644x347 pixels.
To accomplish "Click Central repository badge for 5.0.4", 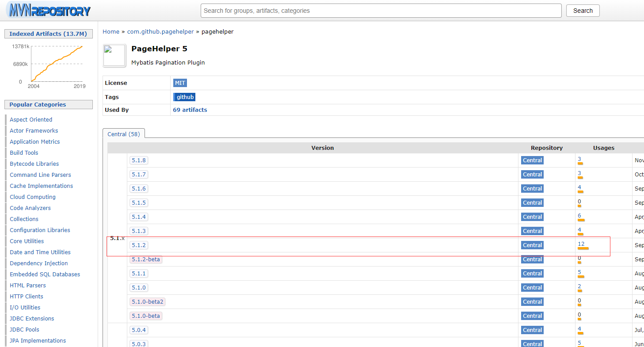I will click(532, 330).
